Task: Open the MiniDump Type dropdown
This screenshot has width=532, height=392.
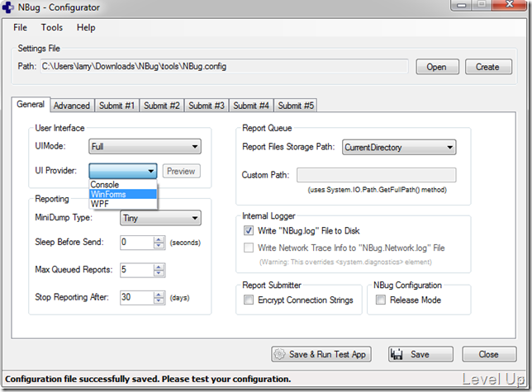Action: pyautogui.click(x=160, y=218)
